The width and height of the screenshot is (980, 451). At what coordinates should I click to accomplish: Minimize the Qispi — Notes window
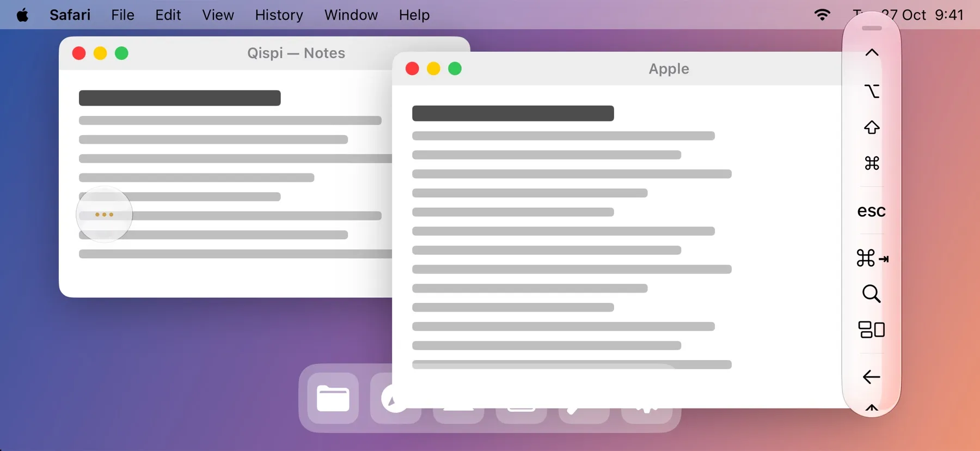coord(100,53)
